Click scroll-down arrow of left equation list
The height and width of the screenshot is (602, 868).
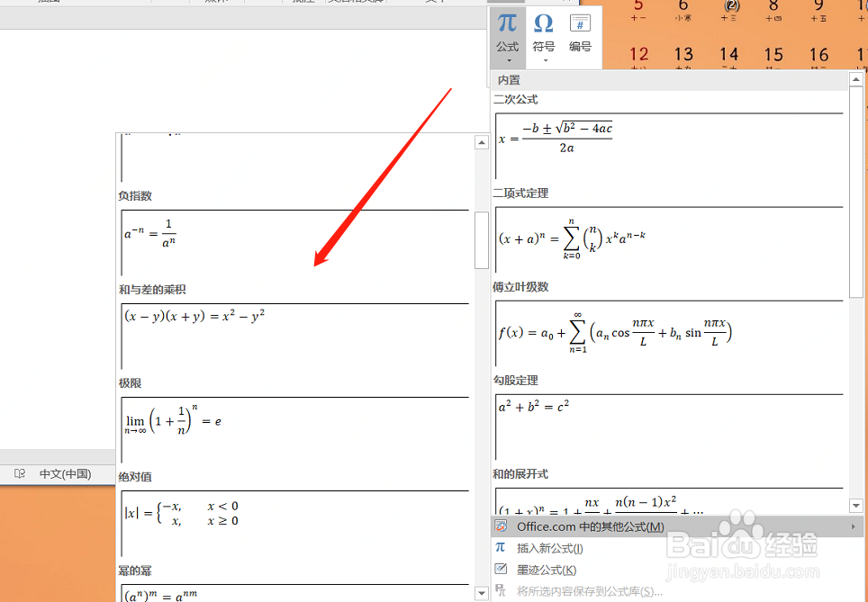[x=482, y=594]
